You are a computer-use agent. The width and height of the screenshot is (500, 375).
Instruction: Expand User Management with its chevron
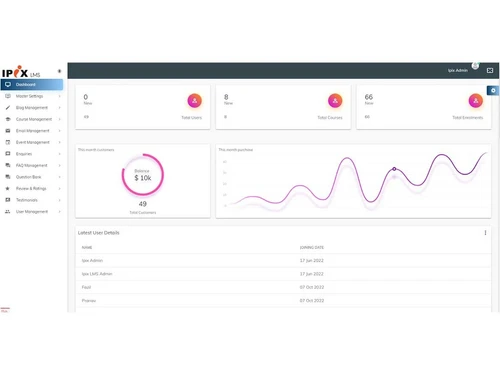[x=60, y=212]
